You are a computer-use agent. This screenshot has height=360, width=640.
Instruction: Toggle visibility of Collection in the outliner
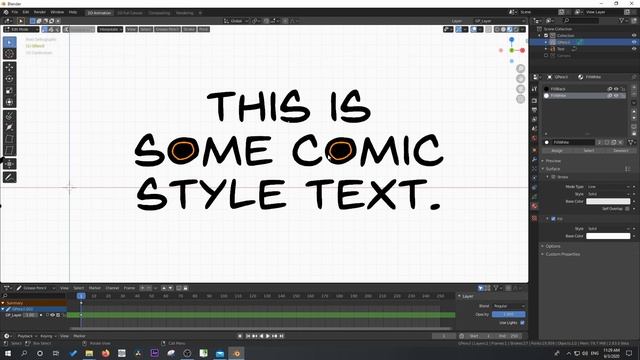634,36
